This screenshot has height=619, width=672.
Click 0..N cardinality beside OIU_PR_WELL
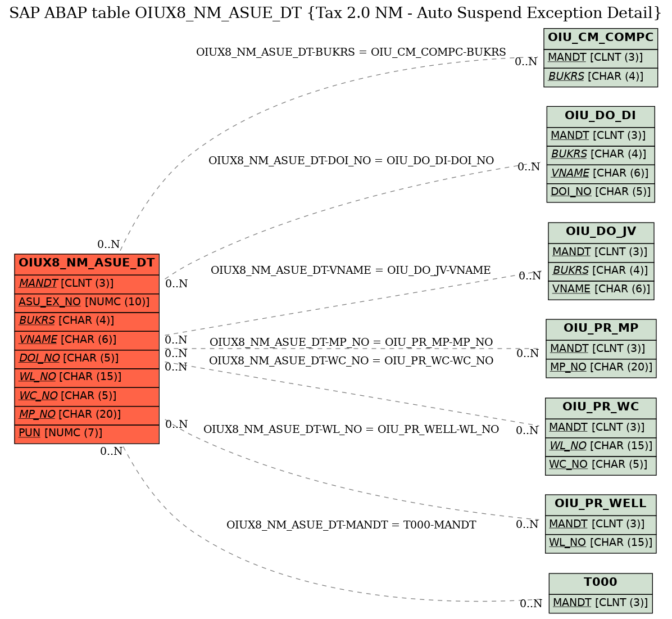click(527, 525)
